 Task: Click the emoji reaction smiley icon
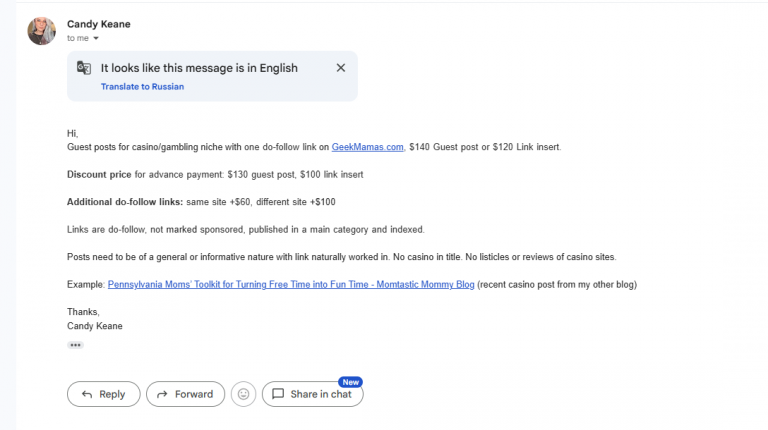click(x=243, y=394)
